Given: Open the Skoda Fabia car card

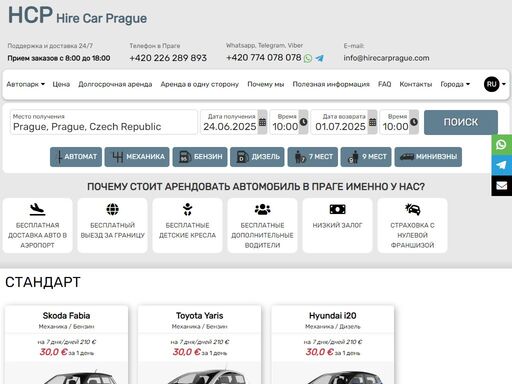Looking at the screenshot, I should point(66,344).
